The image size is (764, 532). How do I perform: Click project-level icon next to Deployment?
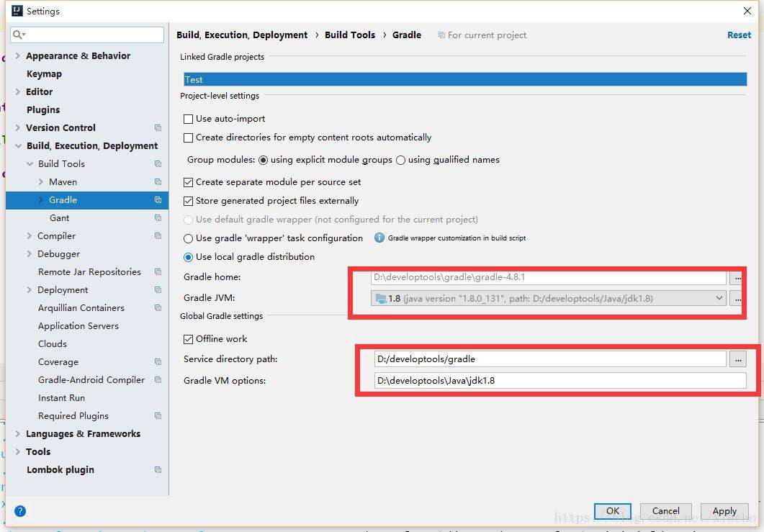click(x=158, y=290)
